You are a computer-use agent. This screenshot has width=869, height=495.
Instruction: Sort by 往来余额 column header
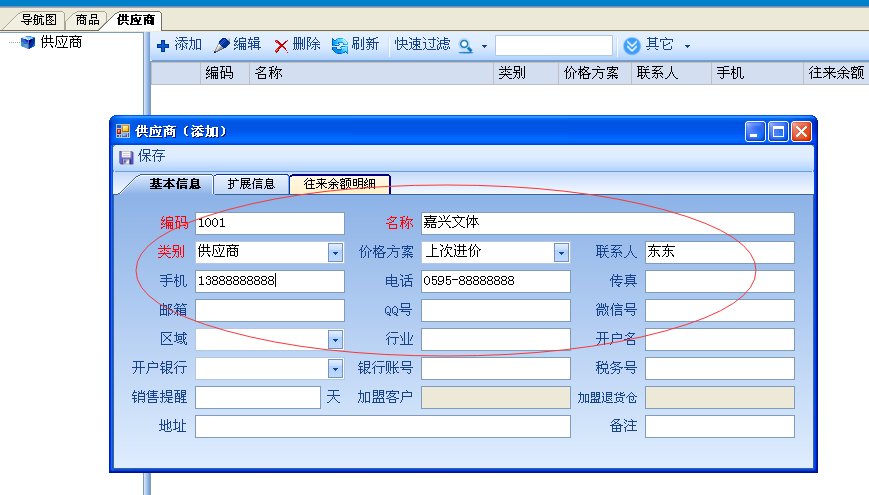coord(836,73)
